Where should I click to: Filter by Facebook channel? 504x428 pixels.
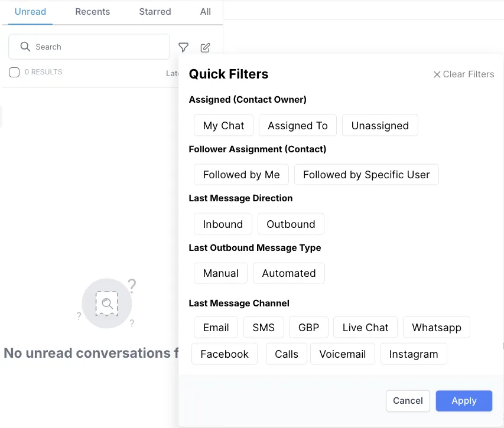point(225,354)
